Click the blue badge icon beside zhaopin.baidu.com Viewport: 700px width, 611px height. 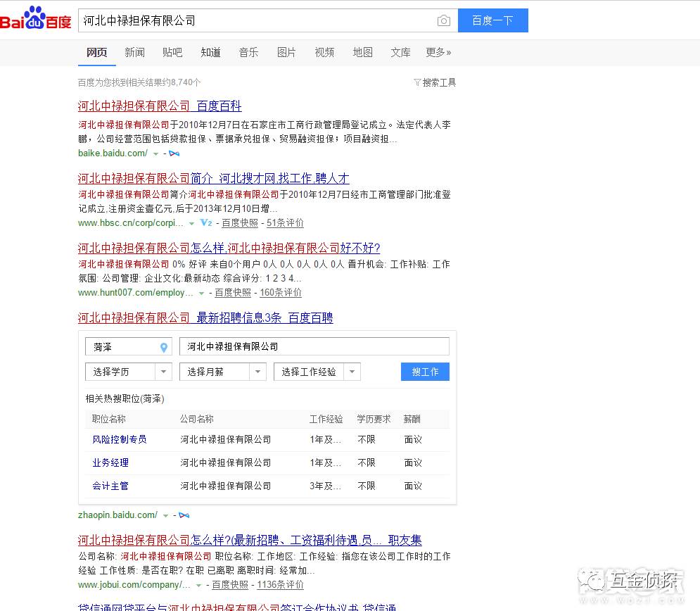184,515
